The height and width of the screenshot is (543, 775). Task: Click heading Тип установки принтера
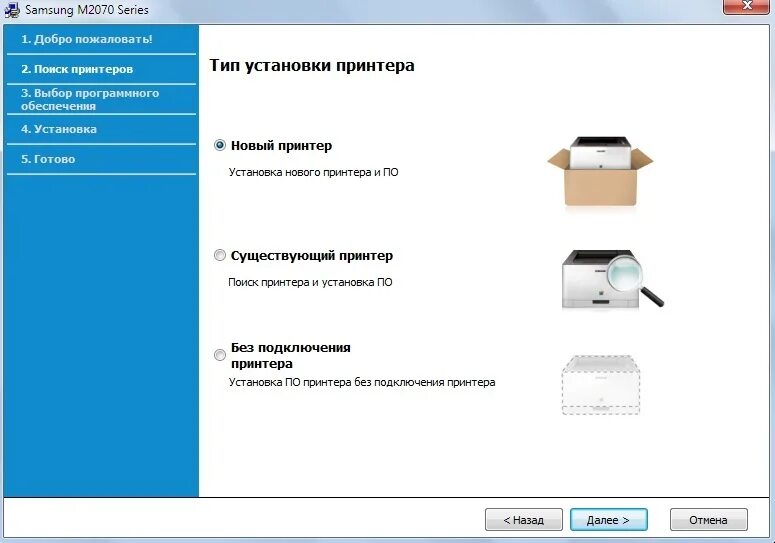[312, 65]
